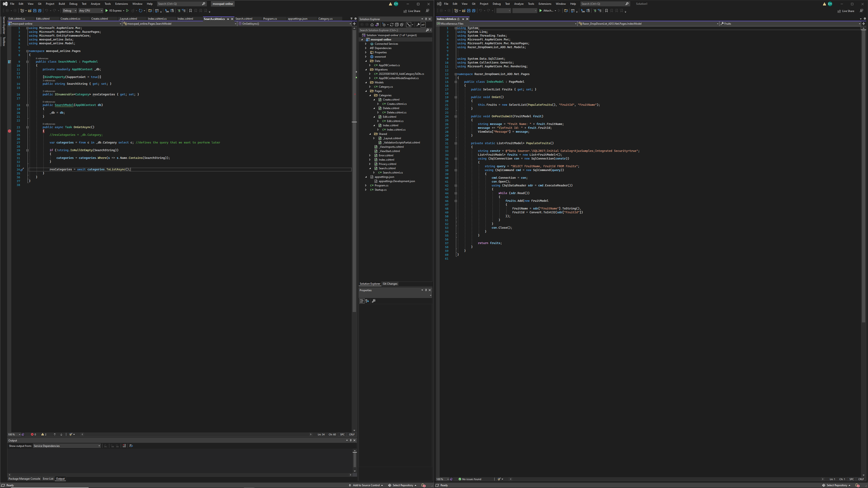This screenshot has width=868, height=488.
Task: Switch views icon in Solution Explorer toolbar
Action: coord(377,25)
